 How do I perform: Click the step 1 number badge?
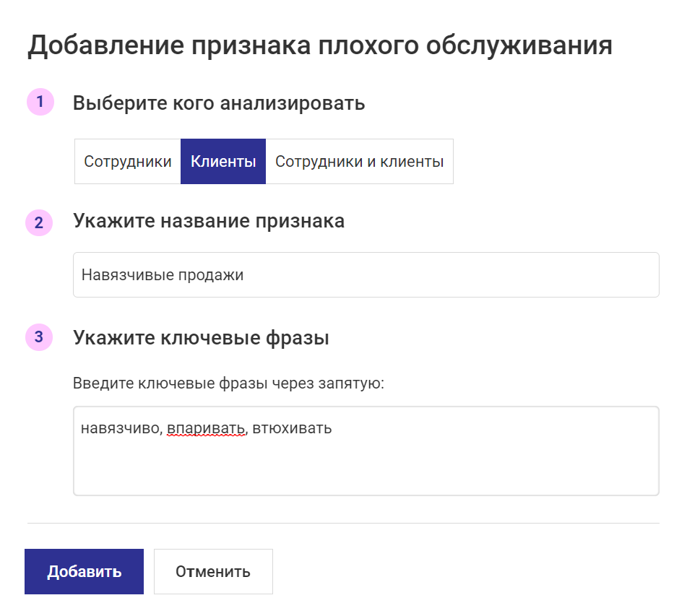[x=40, y=102]
